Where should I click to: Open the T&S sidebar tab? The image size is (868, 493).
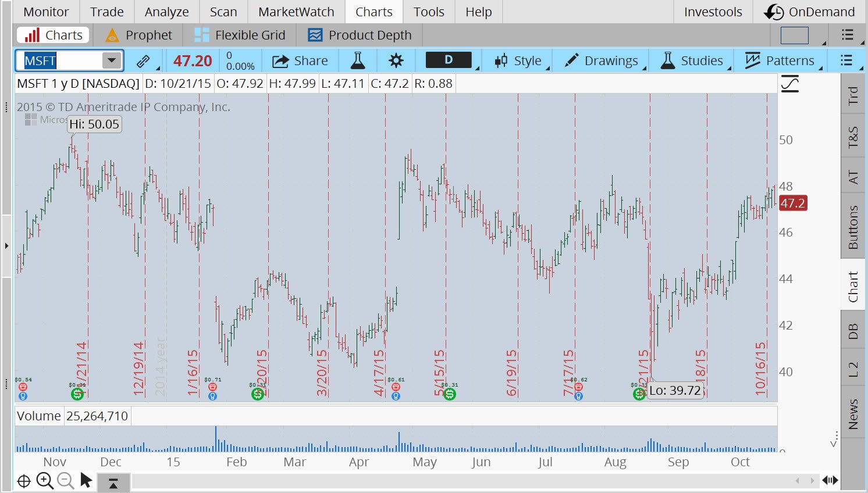pos(853,137)
